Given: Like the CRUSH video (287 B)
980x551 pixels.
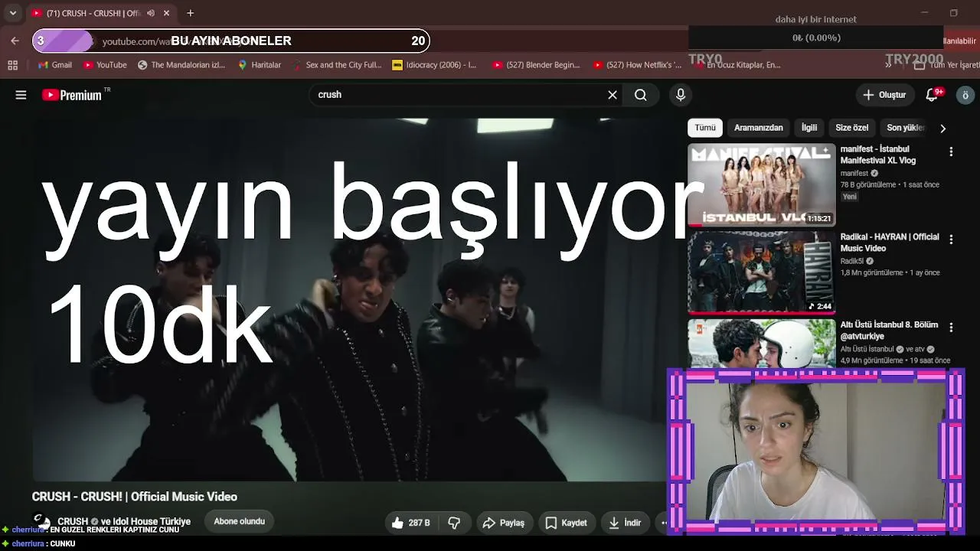Looking at the screenshot, I should [x=410, y=523].
